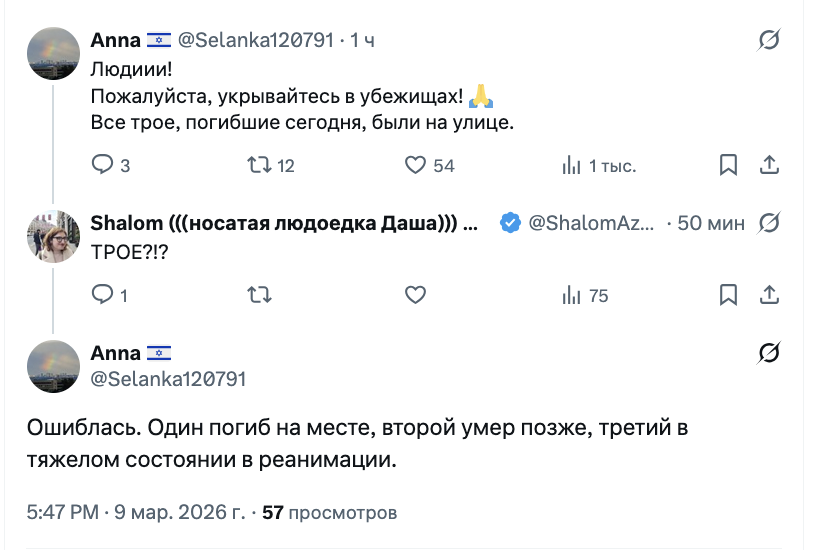
Task: Open Grok icon on Anna's first post
Action: coord(769,40)
